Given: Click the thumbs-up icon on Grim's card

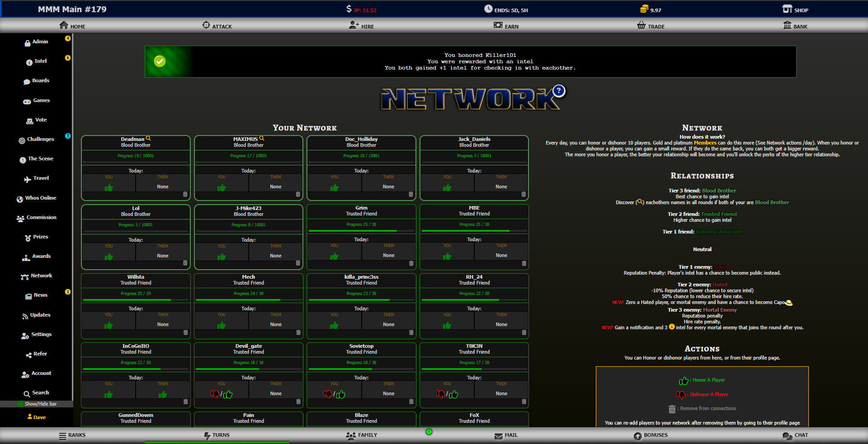Looking at the screenshot, I should (334, 257).
